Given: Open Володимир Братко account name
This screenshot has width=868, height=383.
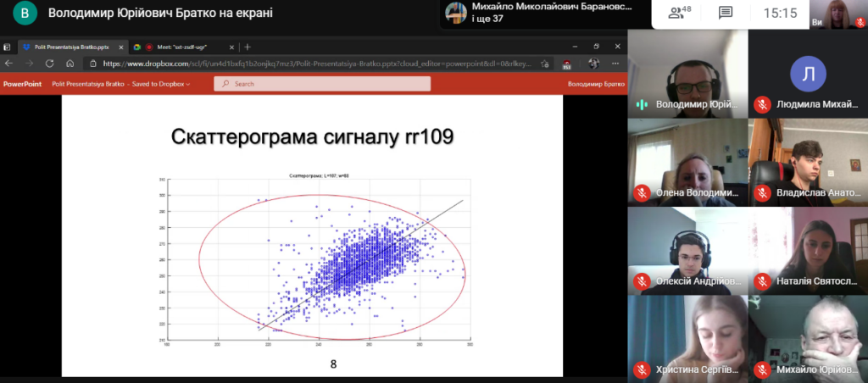Looking at the screenshot, I should click(x=596, y=84).
